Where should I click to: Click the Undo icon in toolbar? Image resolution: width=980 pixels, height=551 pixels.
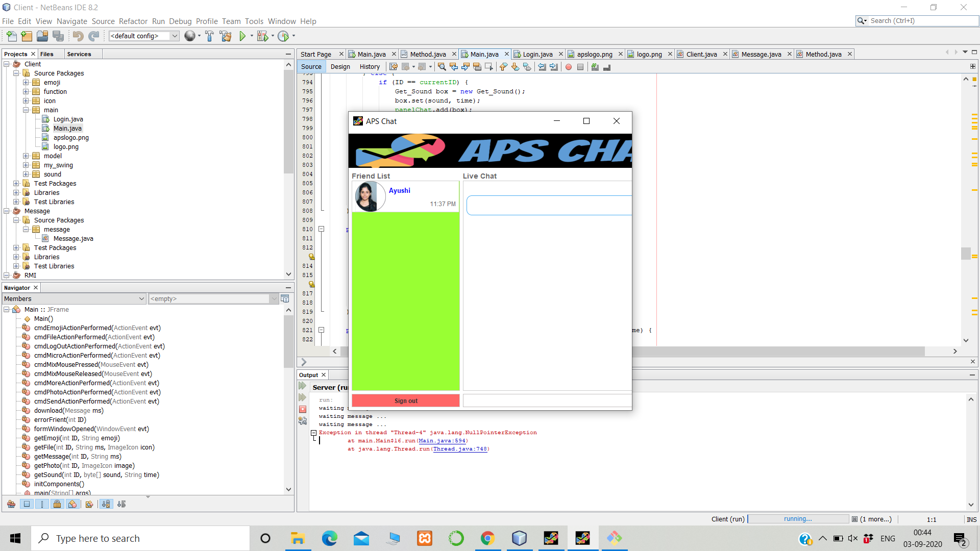[77, 36]
